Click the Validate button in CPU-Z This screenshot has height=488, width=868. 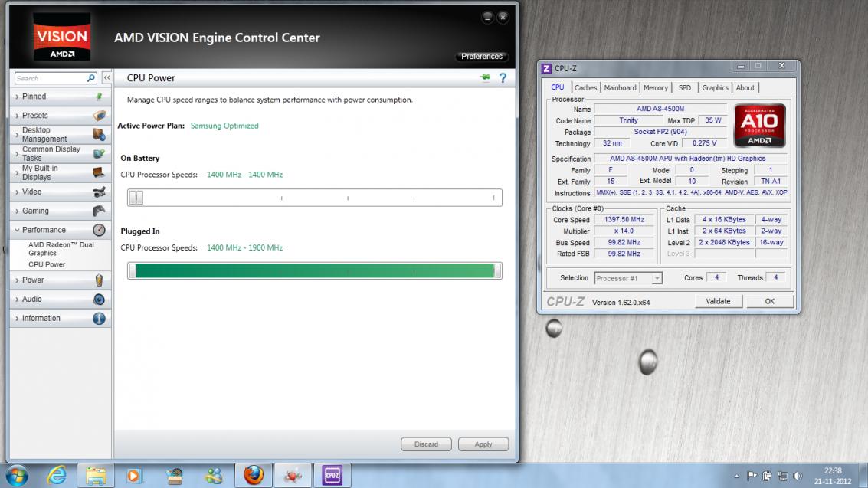pos(718,301)
